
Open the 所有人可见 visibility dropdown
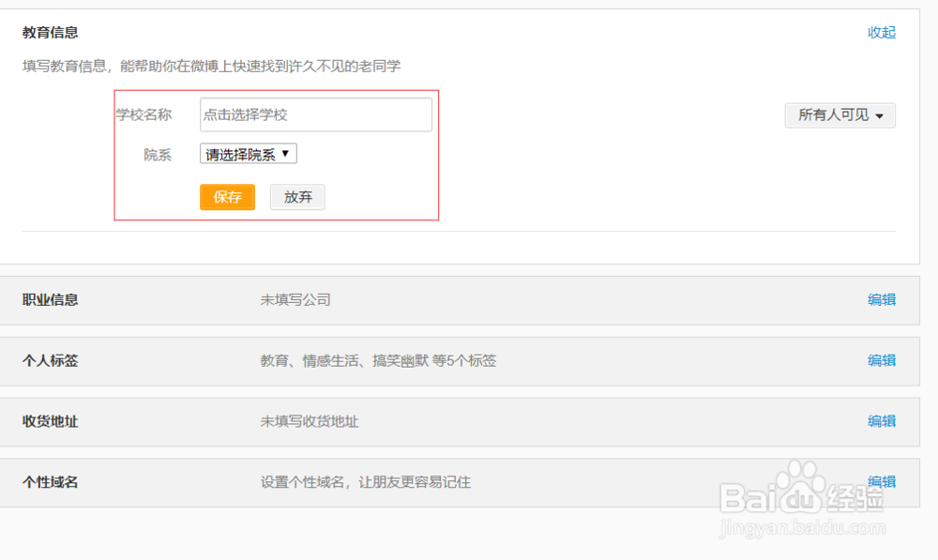(x=840, y=114)
